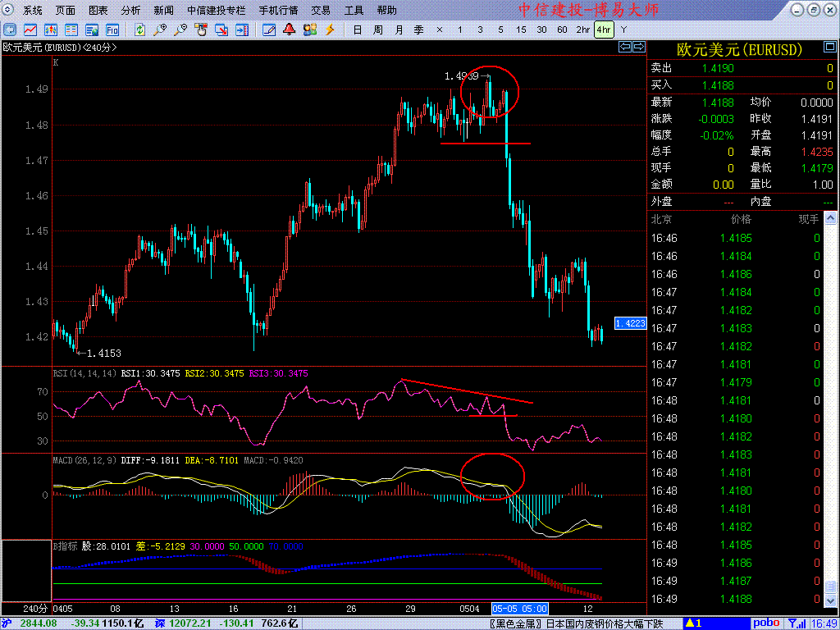Open the Fio toolbar icon

point(112,30)
